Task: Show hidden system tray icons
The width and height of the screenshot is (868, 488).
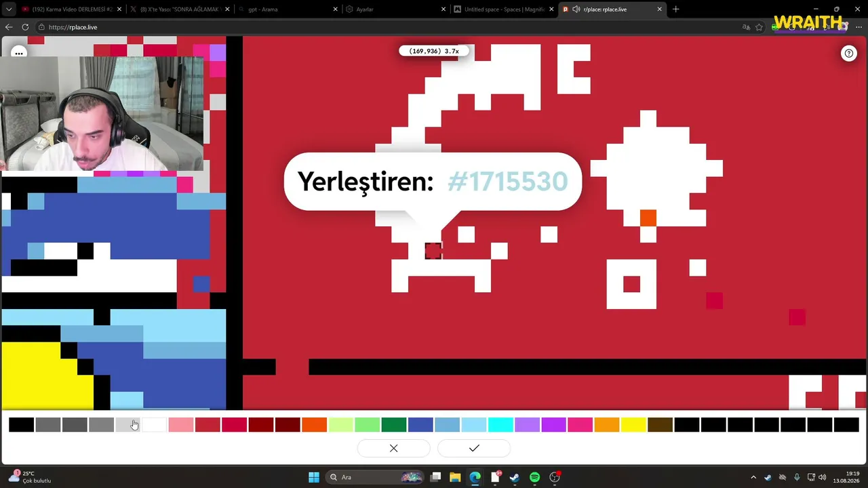Action: pos(753,477)
